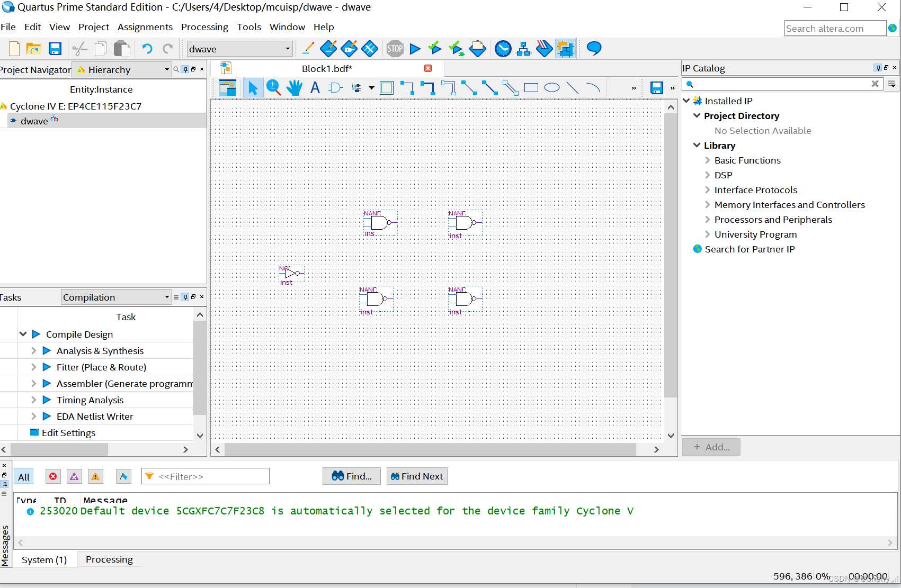This screenshot has height=588, width=901.
Task: Create a new file from toolbar
Action: [x=14, y=49]
